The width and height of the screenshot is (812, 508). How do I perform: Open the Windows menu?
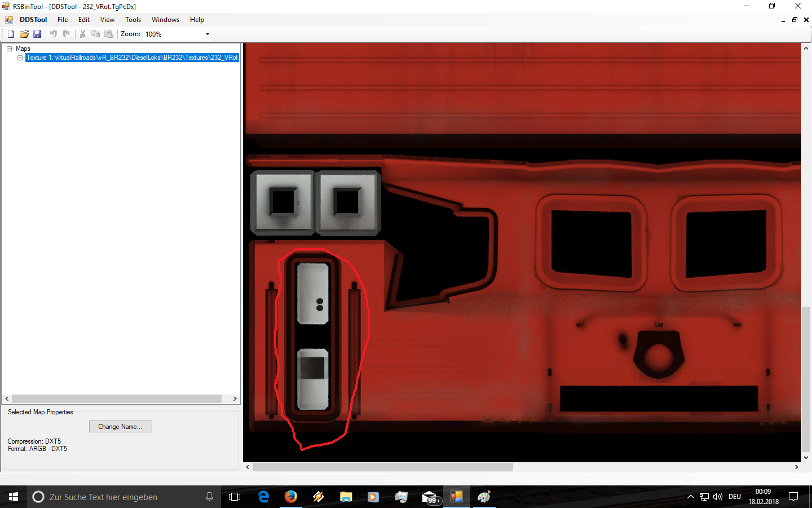(x=165, y=20)
